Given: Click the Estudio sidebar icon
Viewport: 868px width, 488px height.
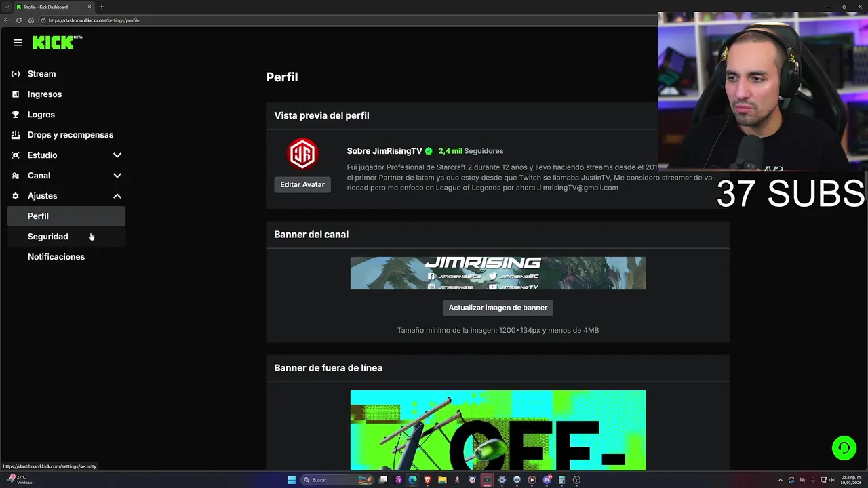Looking at the screenshot, I should tap(16, 155).
